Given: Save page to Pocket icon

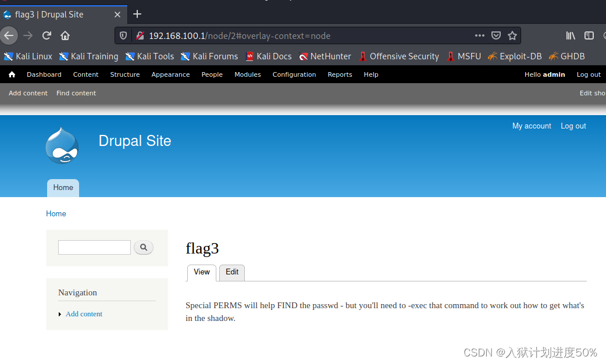Looking at the screenshot, I should coord(496,35).
